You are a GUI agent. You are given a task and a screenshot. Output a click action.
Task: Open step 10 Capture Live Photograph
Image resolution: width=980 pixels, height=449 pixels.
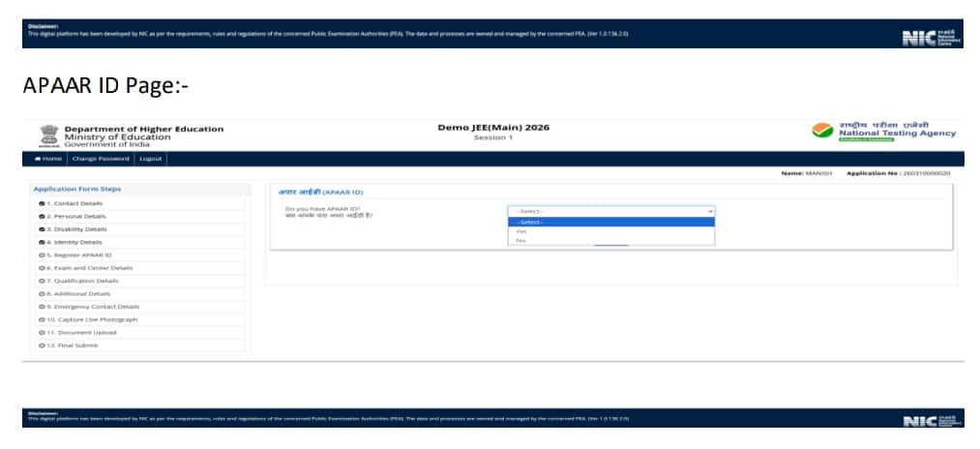pos(91,318)
